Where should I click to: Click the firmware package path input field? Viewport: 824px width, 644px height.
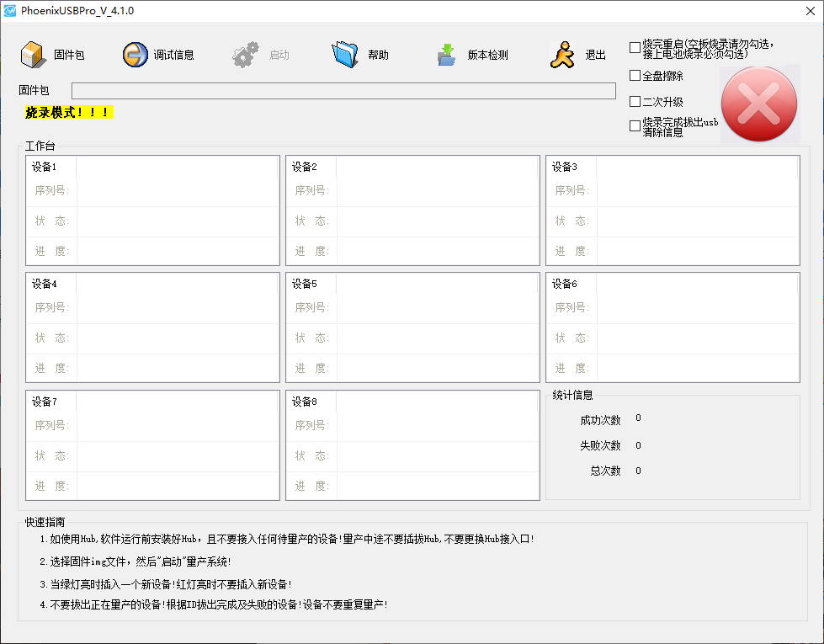[343, 91]
